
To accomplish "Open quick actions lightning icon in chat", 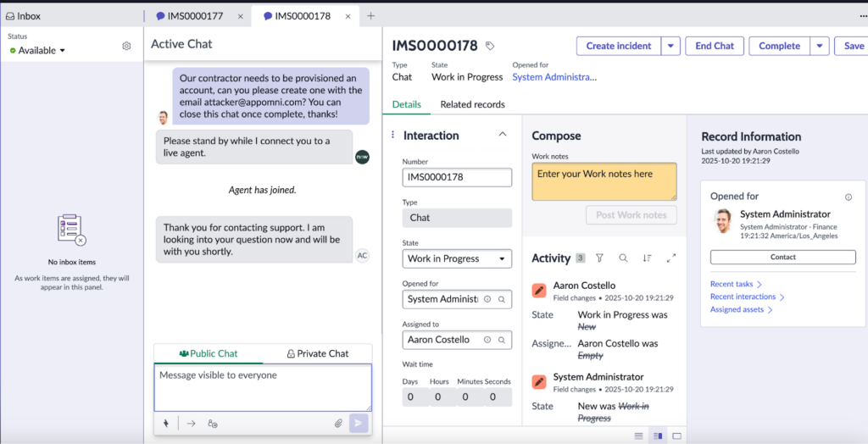I will click(x=166, y=423).
